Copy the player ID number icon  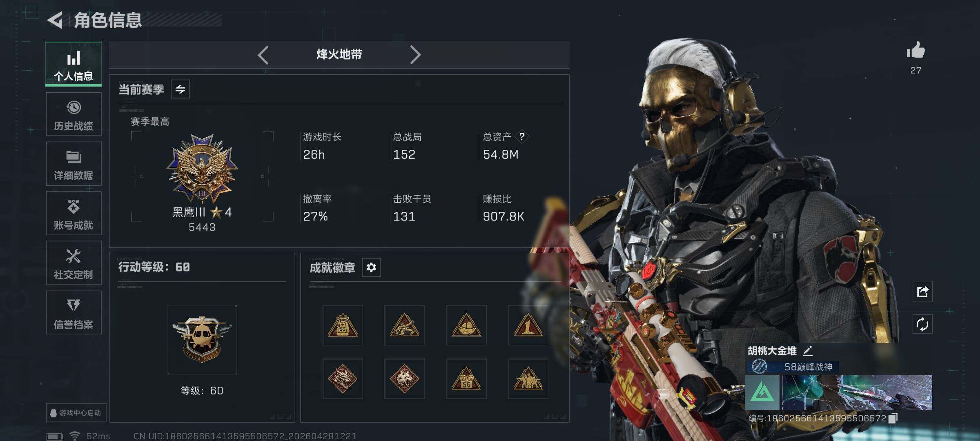click(x=893, y=418)
